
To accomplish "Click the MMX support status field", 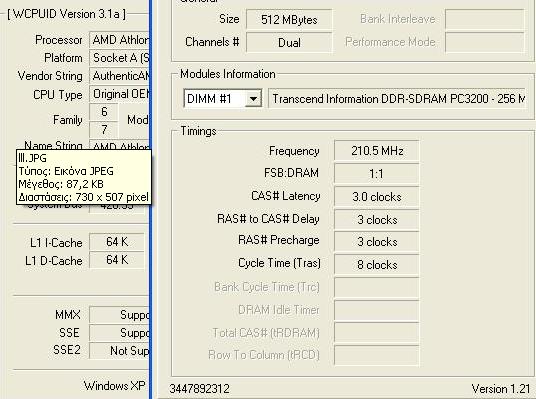I will [x=119, y=315].
